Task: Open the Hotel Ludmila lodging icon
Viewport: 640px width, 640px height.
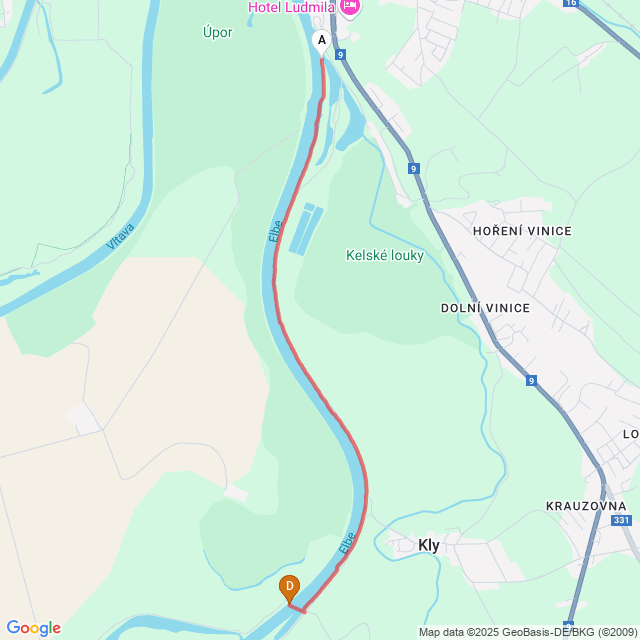Action: pos(350,7)
